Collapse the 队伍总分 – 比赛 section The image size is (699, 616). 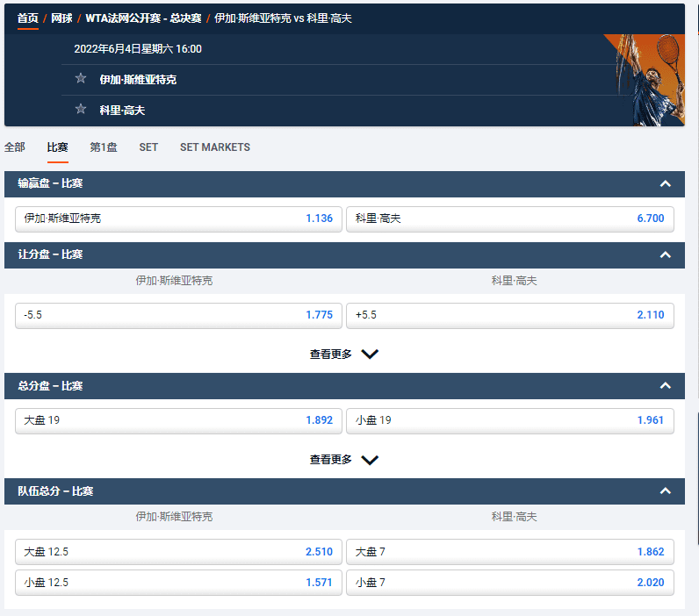(x=665, y=491)
